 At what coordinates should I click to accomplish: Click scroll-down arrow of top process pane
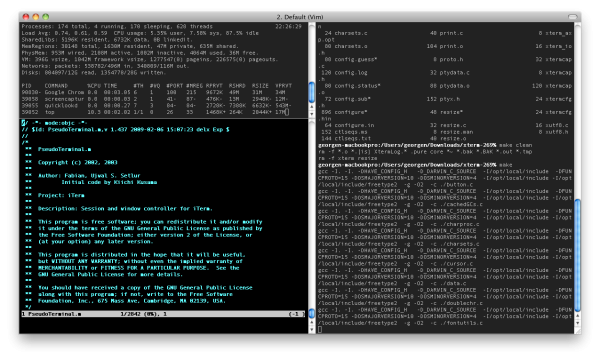311,113
